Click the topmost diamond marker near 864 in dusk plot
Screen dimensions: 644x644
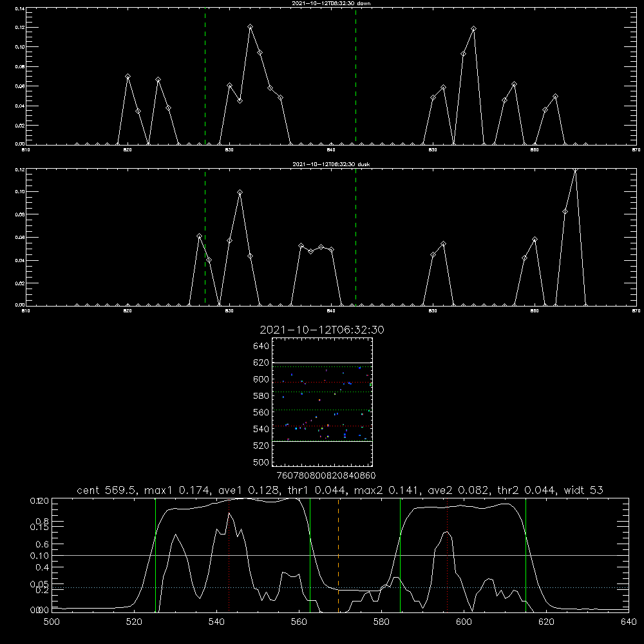[x=575, y=169]
